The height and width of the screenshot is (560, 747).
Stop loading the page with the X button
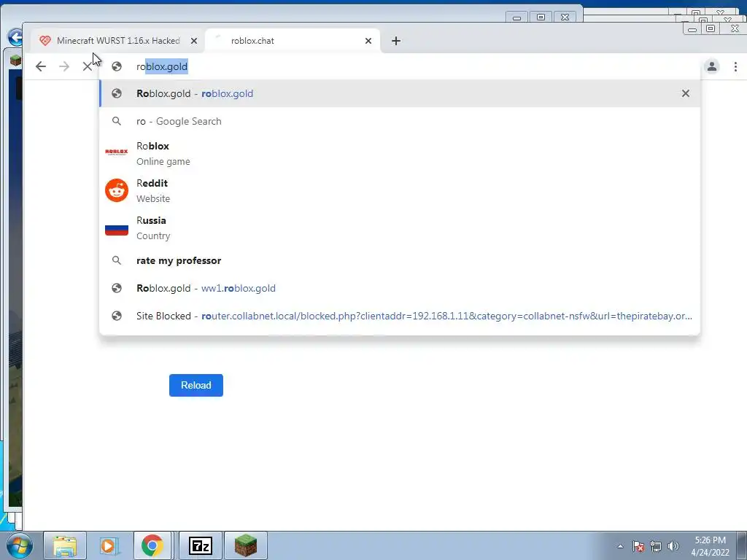(88, 66)
